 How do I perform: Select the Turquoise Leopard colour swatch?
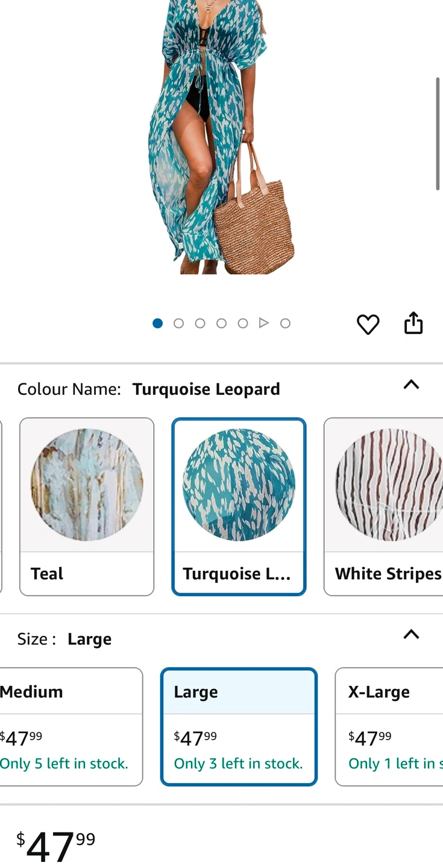[x=239, y=506]
